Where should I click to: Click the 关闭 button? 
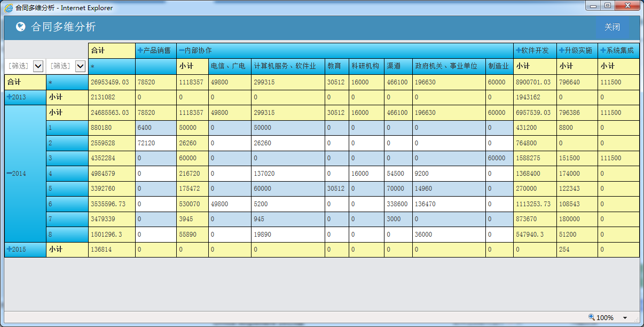612,27
